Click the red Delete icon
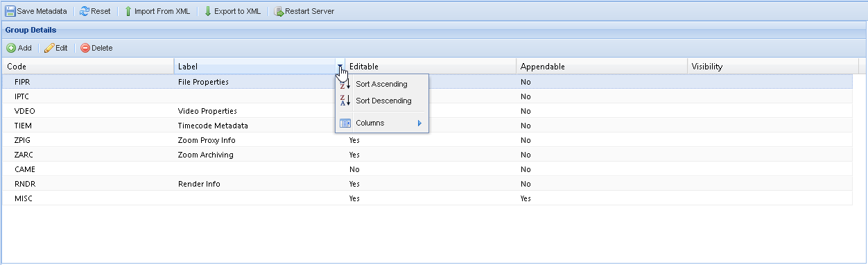 point(85,48)
